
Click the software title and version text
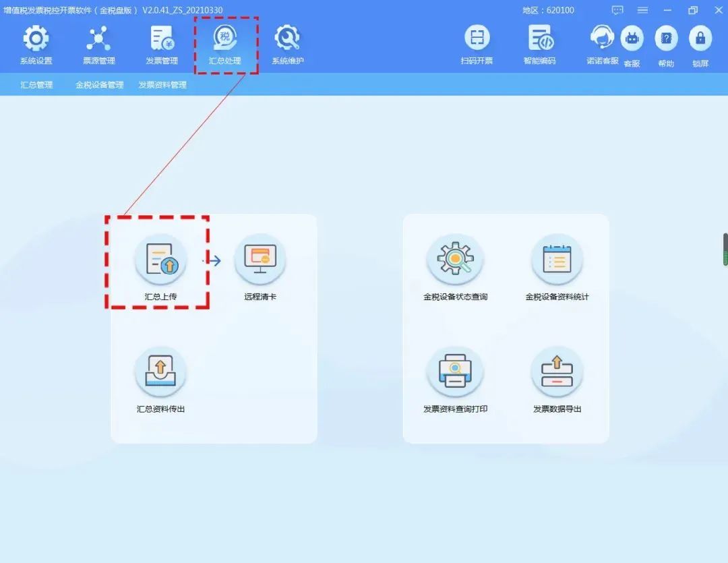113,10
